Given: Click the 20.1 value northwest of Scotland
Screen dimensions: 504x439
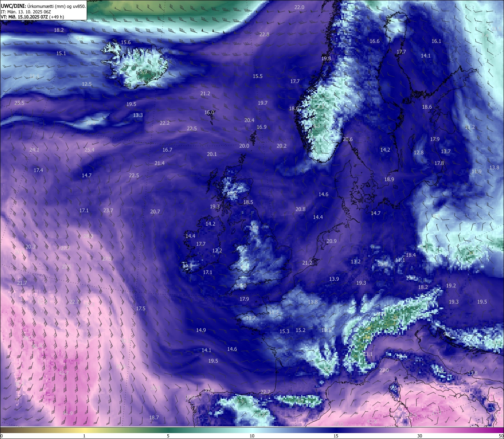Looking at the screenshot, I should pyautogui.click(x=212, y=154).
